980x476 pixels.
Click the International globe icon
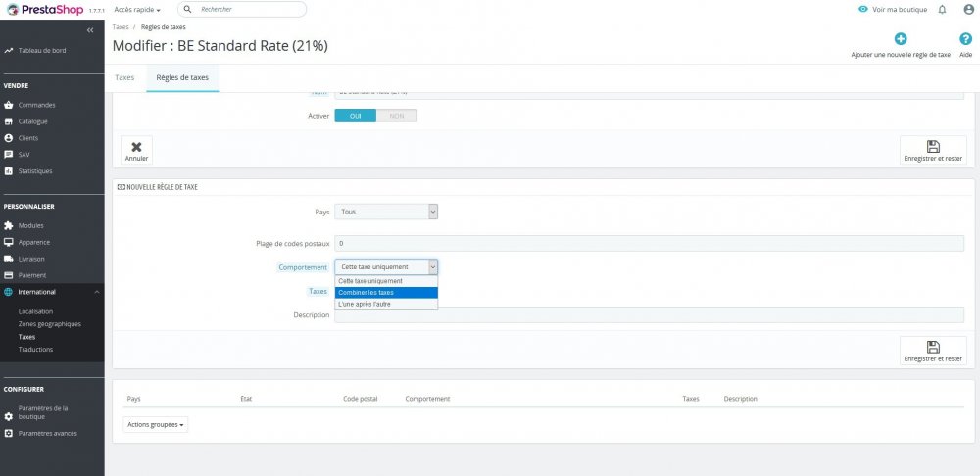coord(9,292)
